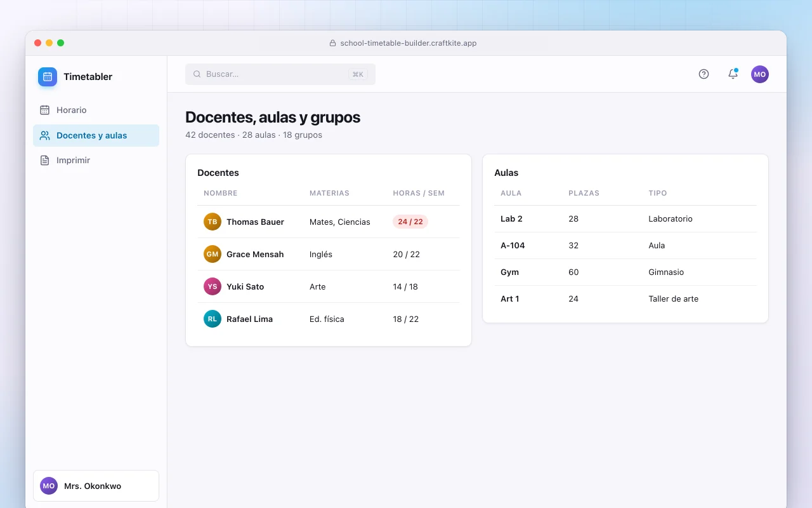Select Docentes y aulas in sidebar

(96, 135)
